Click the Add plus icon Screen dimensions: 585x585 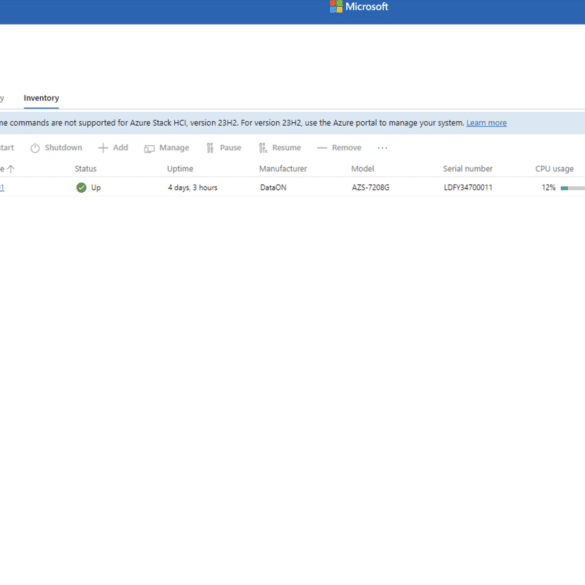103,148
